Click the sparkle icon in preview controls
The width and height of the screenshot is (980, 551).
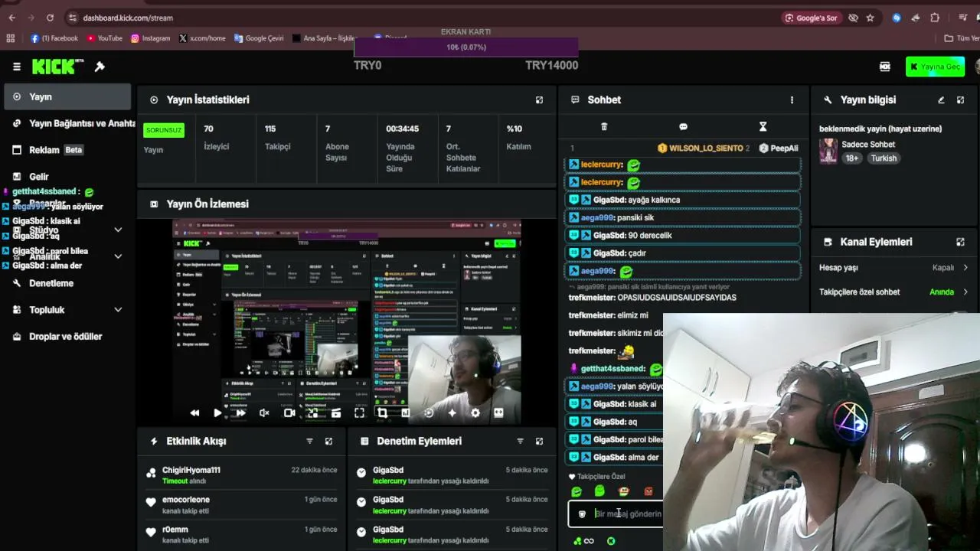tap(452, 412)
